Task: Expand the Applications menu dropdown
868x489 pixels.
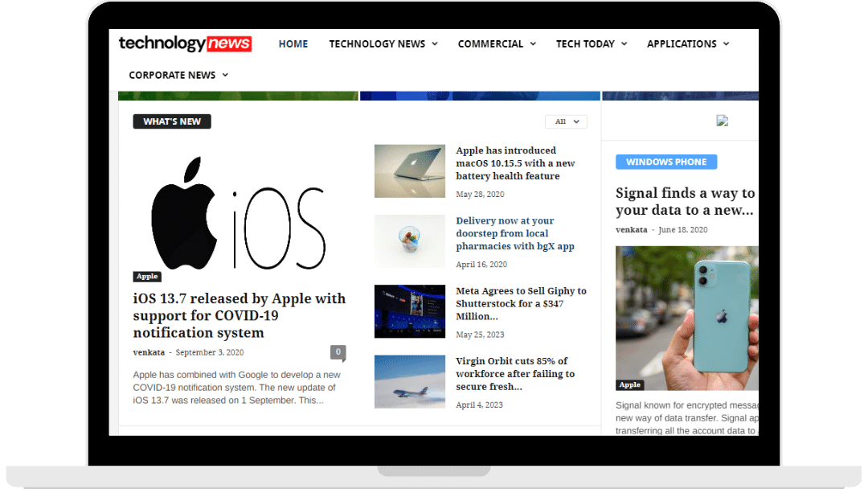Action: 688,44
